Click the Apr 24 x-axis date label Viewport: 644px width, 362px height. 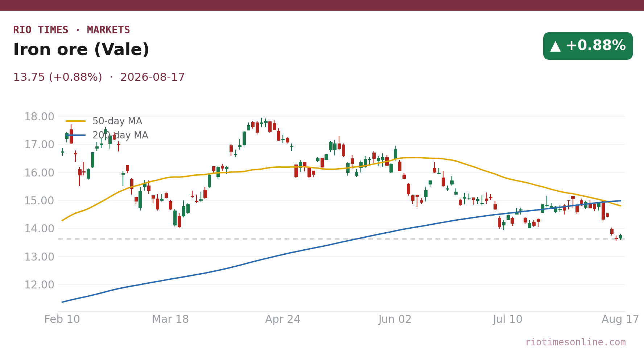point(283,320)
